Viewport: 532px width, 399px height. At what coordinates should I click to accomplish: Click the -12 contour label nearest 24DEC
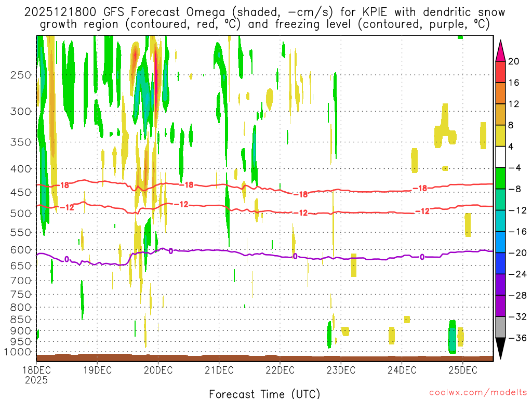423,211
